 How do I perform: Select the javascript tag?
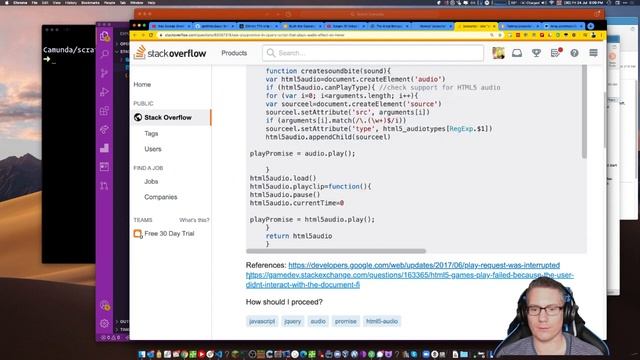[262, 321]
